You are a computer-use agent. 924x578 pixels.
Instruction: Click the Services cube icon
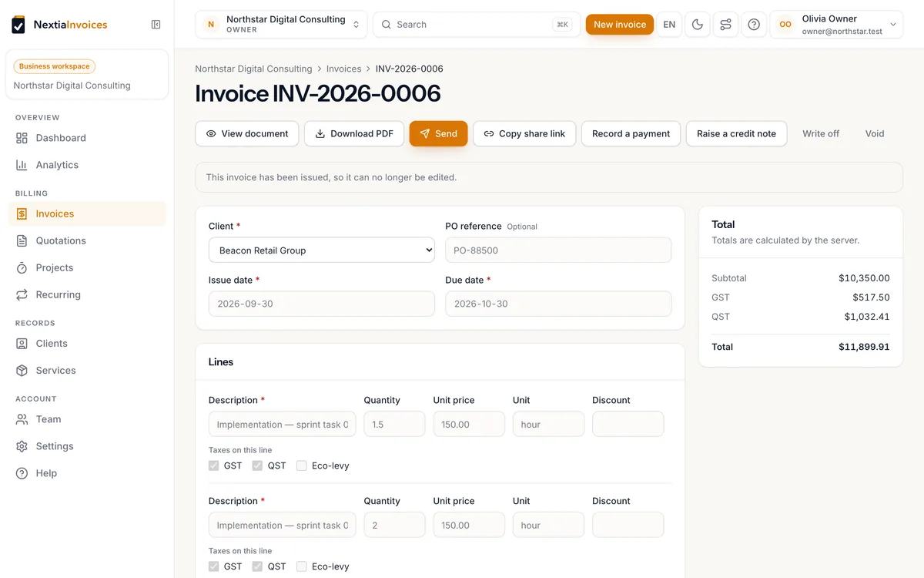click(22, 371)
